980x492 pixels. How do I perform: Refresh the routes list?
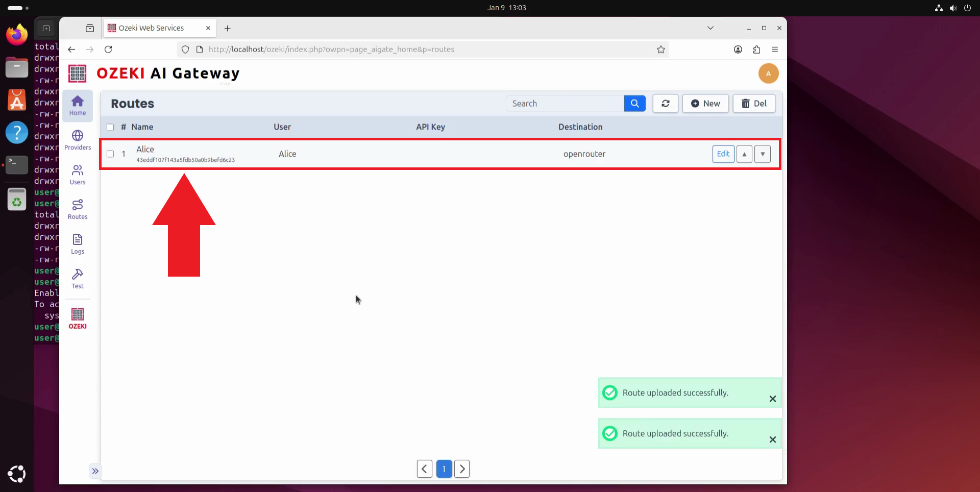(x=665, y=104)
